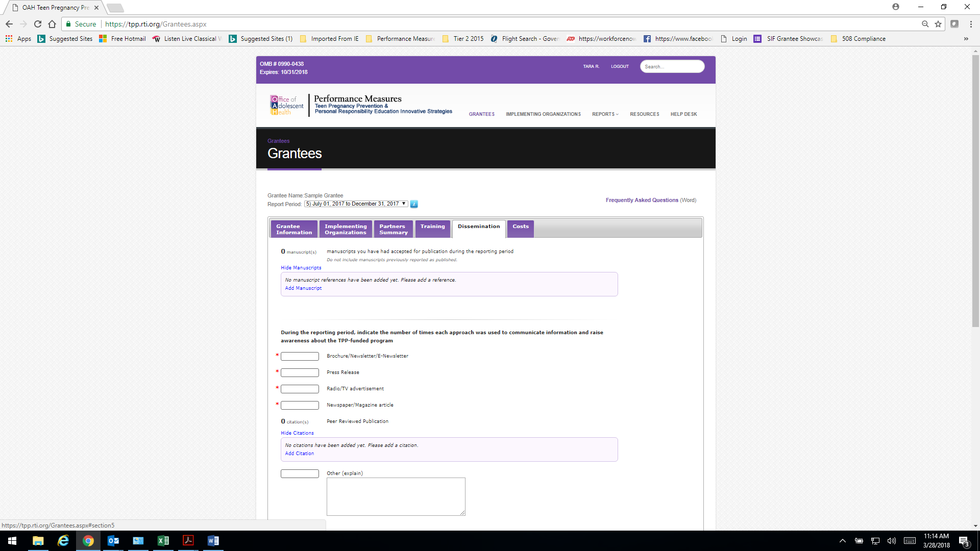Open Adobe Acrobat from the taskbar
Image resolution: width=980 pixels, height=551 pixels.
pyautogui.click(x=188, y=541)
